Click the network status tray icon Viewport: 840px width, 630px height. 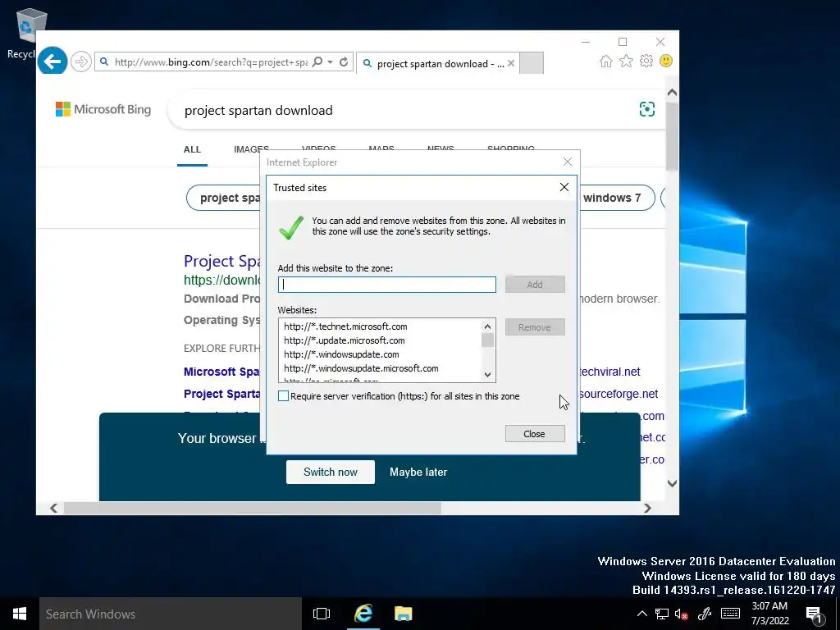[662, 614]
